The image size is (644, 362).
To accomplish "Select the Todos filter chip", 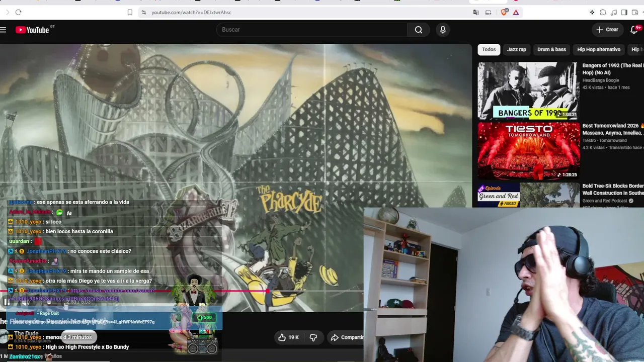I will [489, 49].
